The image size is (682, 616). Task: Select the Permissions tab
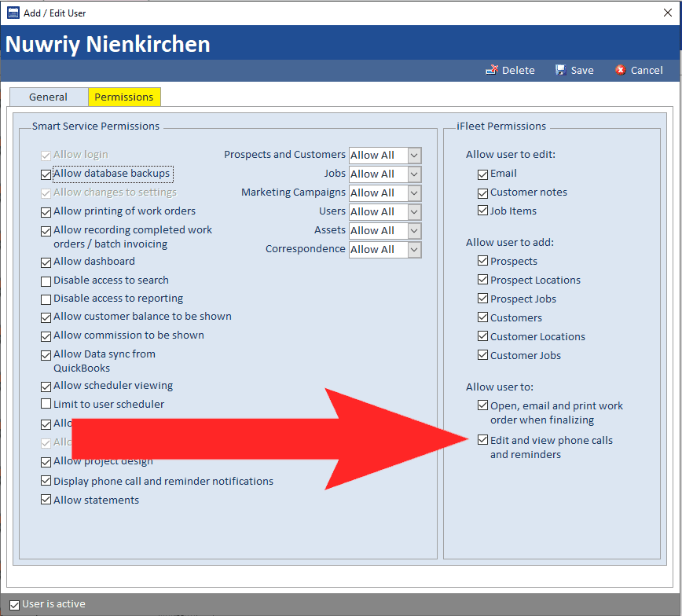click(x=124, y=97)
